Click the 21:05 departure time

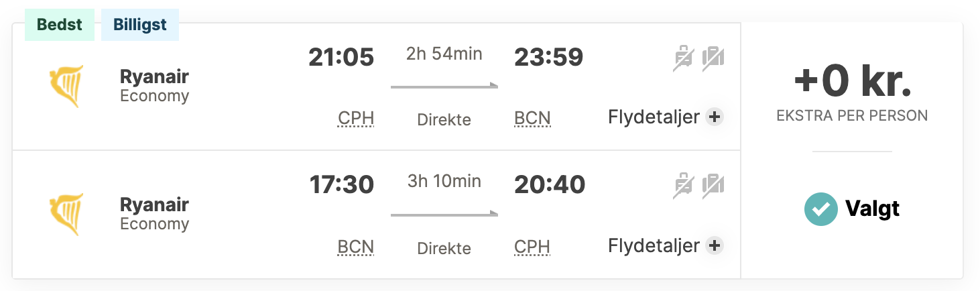341,58
